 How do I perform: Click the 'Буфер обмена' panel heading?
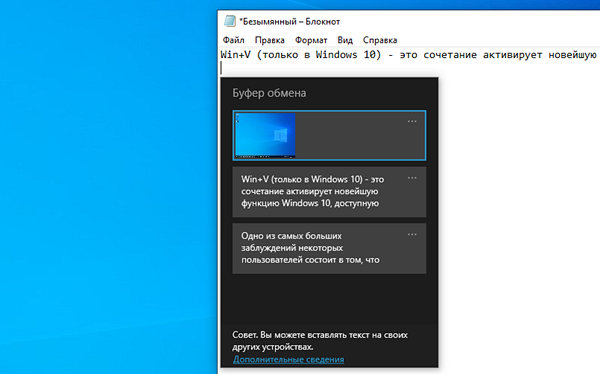click(269, 93)
